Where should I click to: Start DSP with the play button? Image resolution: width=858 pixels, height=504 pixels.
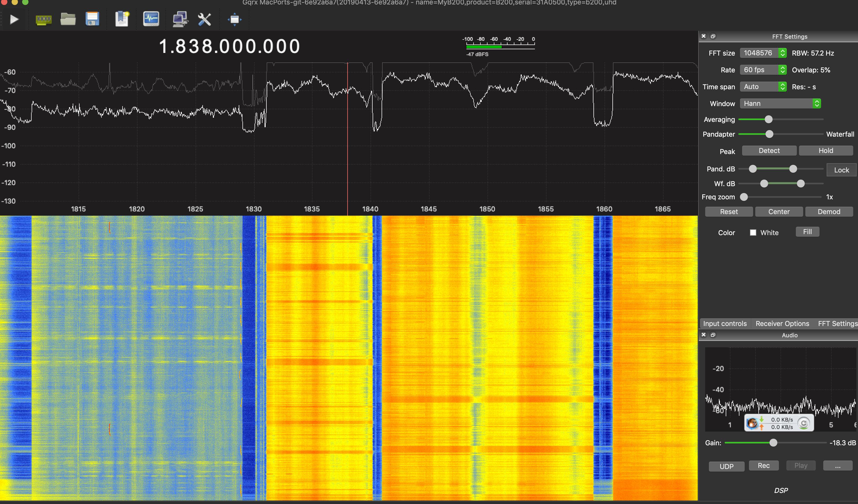pyautogui.click(x=14, y=19)
